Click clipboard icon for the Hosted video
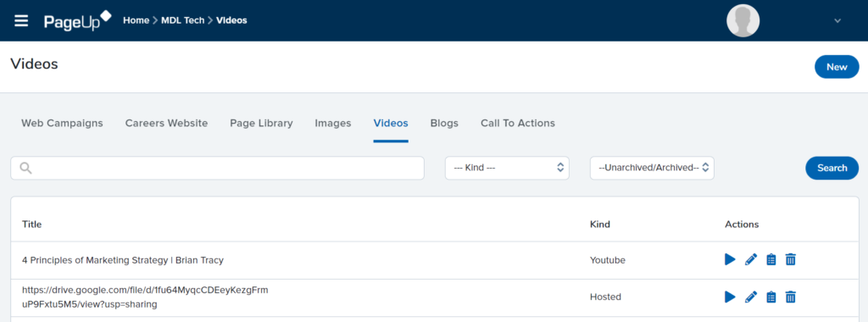The width and height of the screenshot is (868, 322). point(771,297)
